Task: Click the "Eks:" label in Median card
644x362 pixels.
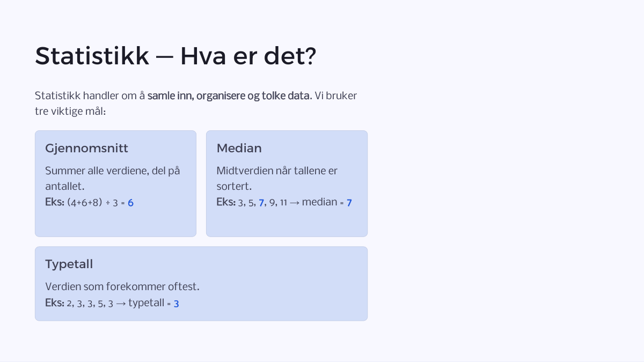Action: pos(226,203)
